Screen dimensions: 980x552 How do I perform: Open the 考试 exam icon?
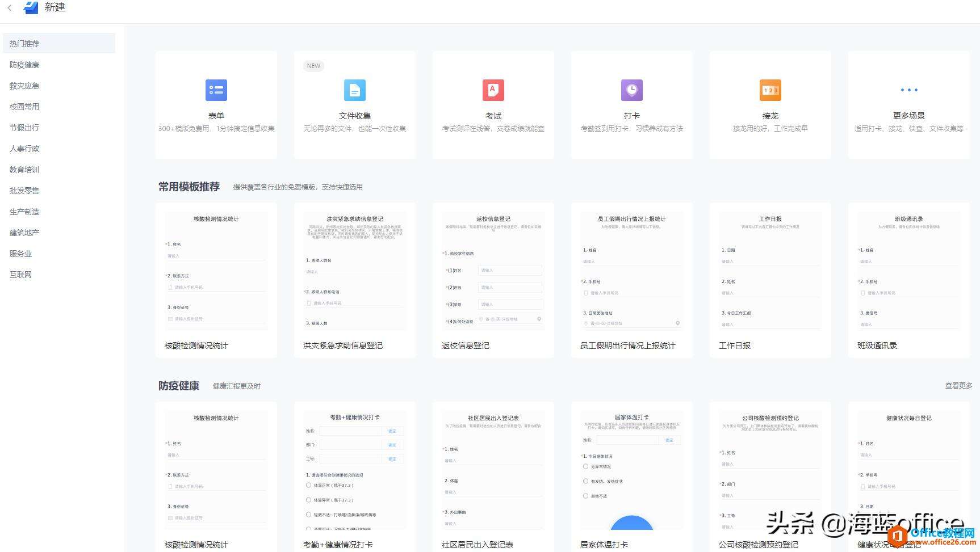[x=493, y=90]
